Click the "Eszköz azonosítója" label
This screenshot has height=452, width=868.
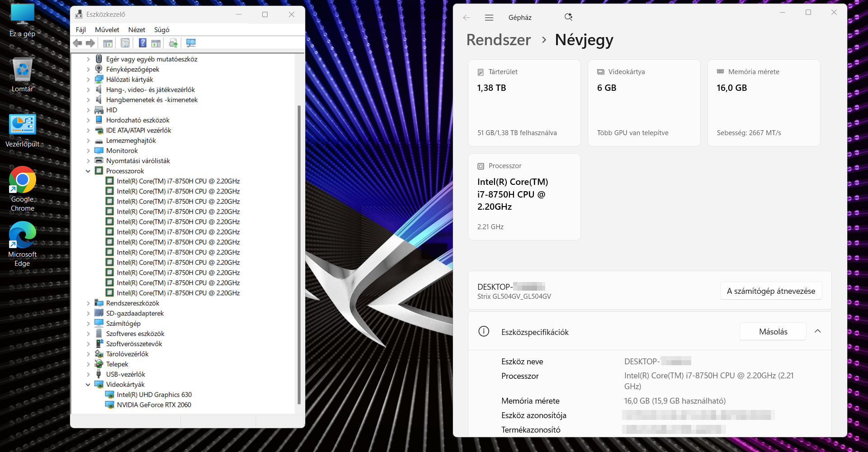pyautogui.click(x=534, y=415)
